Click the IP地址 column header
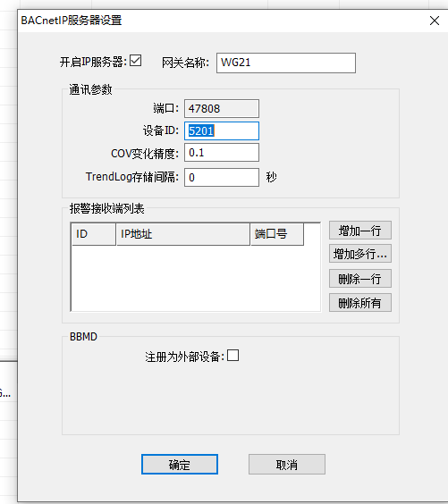The image size is (448, 504). [x=183, y=234]
